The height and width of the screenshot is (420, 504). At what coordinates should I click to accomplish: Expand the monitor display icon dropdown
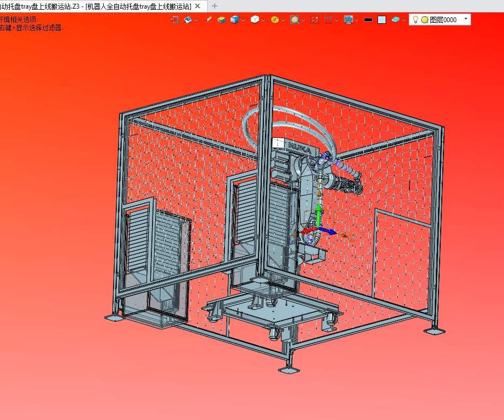357,20
